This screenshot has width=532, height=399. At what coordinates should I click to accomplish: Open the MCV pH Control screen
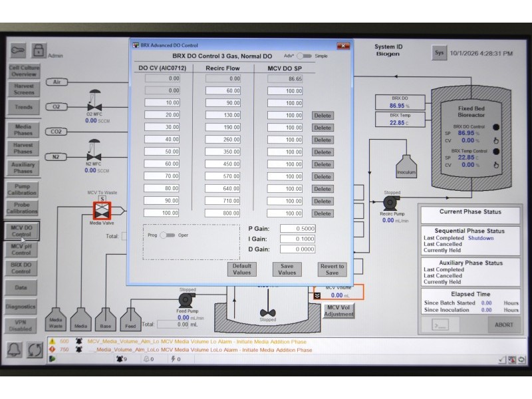tap(21, 249)
